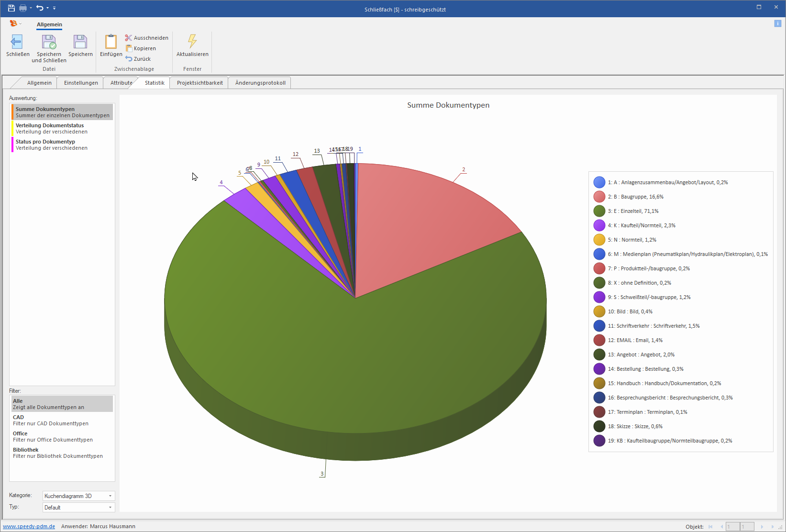This screenshot has height=532, width=786.
Task: Click the Einfügen clipboard icon
Action: [111, 42]
